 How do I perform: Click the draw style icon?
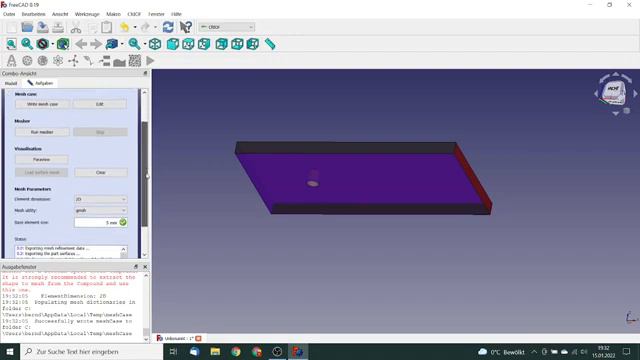click(42, 44)
